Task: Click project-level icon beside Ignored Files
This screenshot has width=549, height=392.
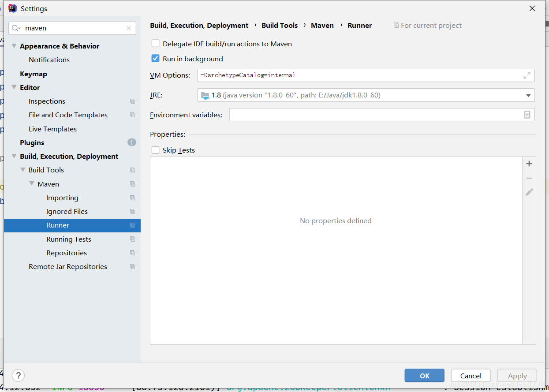Action: (132, 212)
